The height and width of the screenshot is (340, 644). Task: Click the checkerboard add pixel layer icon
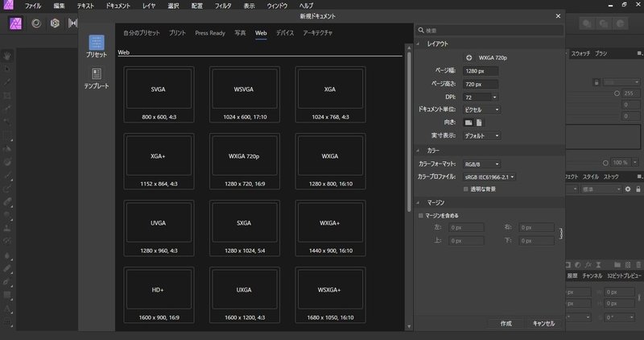coord(628,265)
